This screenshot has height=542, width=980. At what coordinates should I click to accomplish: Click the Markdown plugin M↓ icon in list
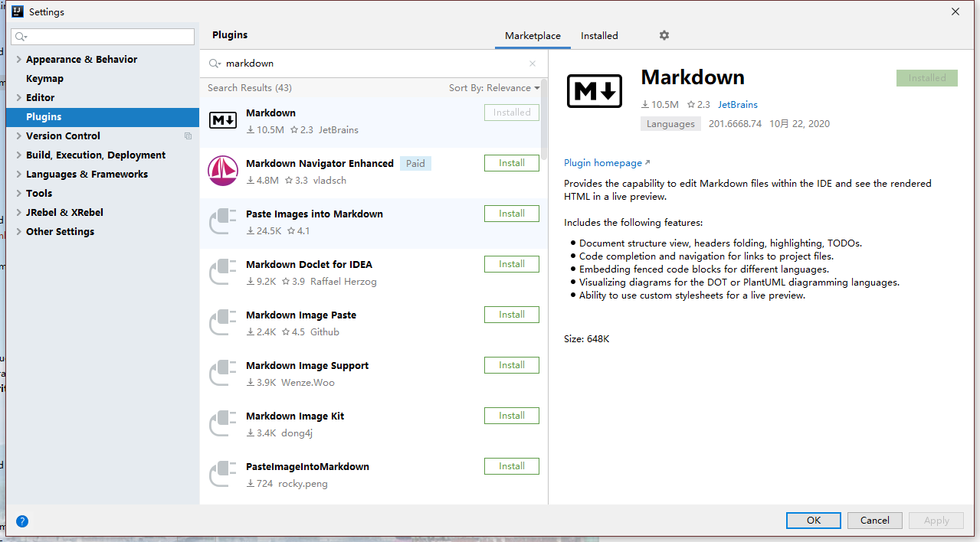(x=223, y=120)
